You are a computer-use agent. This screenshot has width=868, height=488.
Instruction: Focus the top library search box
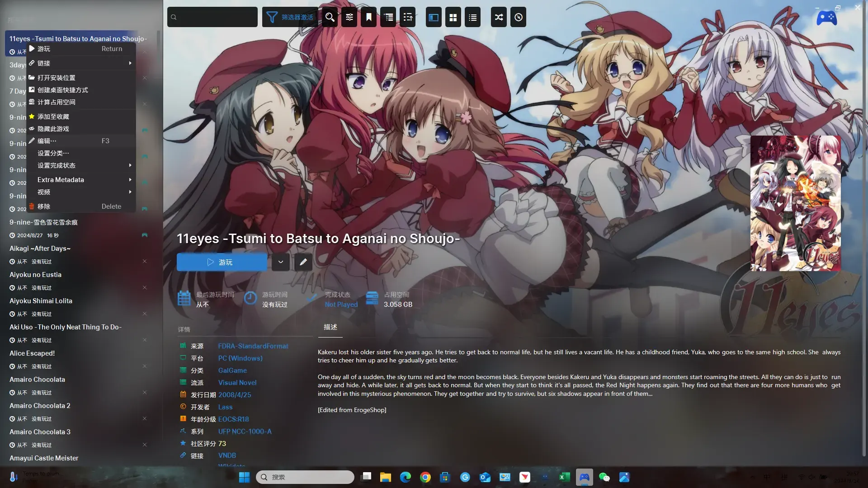pos(212,17)
